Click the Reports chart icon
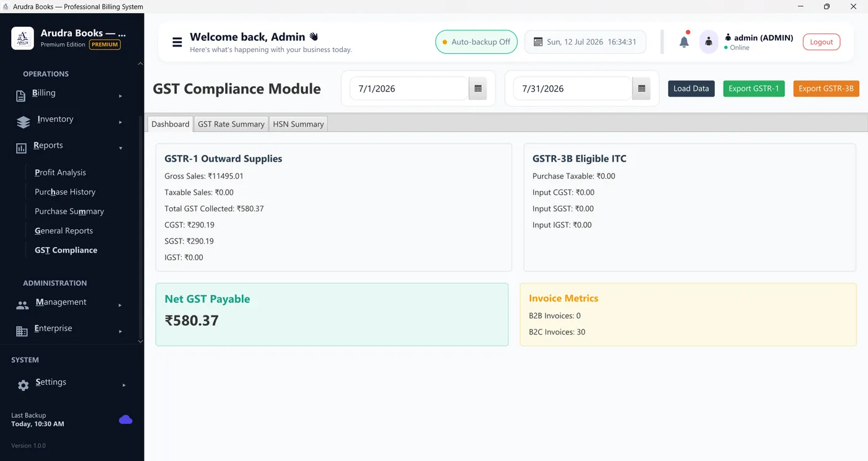This screenshot has width=868, height=461. (x=21, y=148)
